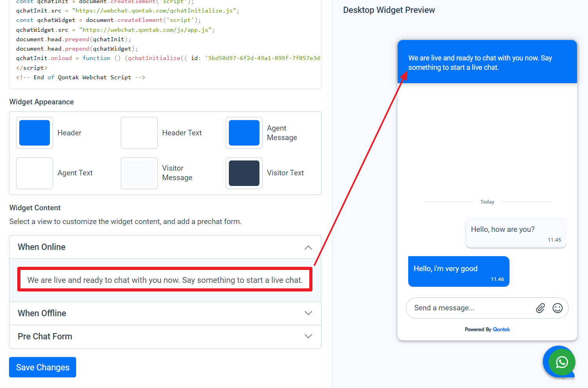Click the 'Hello, i'm very good' bubble

(459, 271)
